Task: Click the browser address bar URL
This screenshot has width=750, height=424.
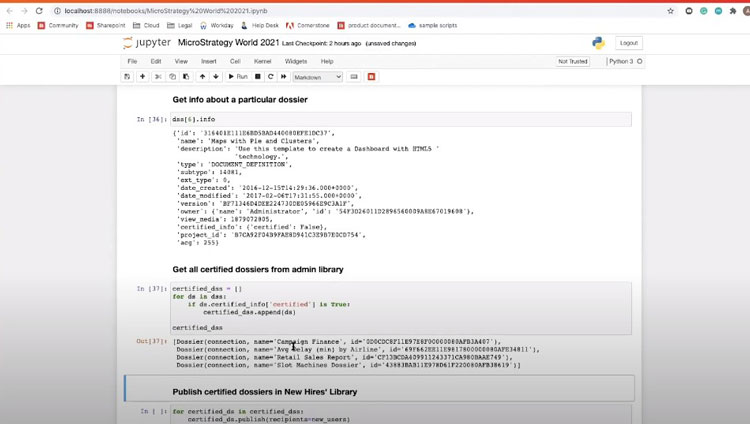Action: [x=200, y=10]
